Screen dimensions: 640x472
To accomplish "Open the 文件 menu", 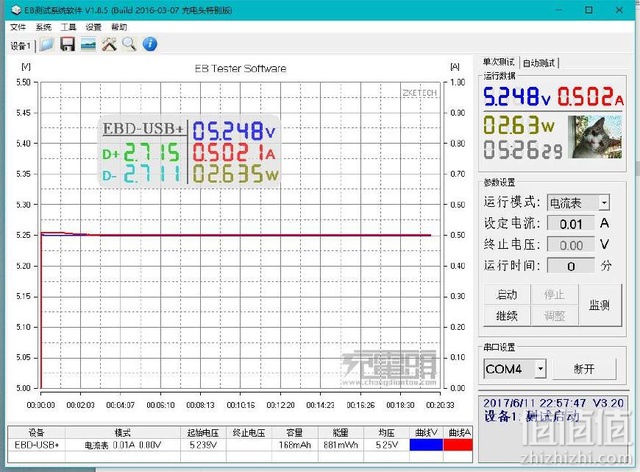I will pos(18,27).
